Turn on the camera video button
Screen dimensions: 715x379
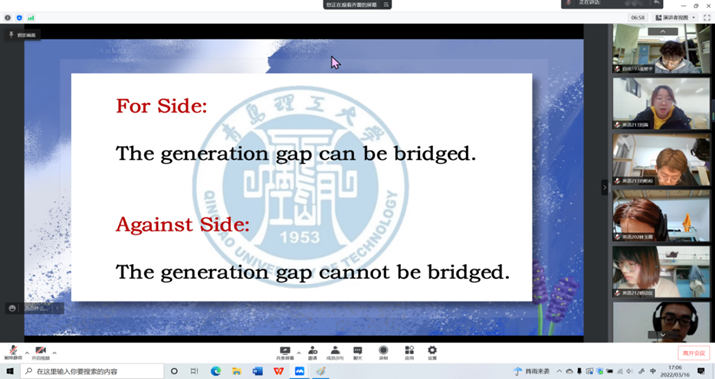tap(41, 353)
